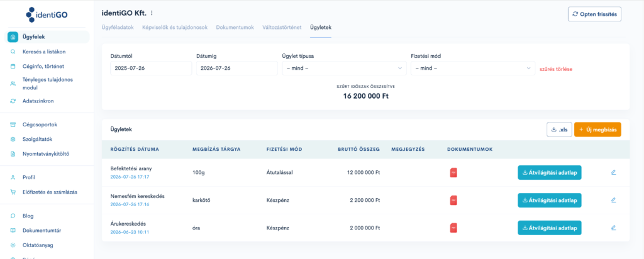Click the identiGO logo

click(x=47, y=14)
